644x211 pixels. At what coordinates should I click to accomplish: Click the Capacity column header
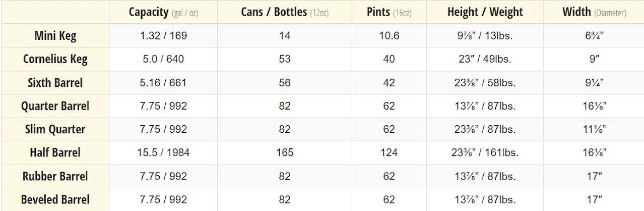pyautogui.click(x=163, y=12)
